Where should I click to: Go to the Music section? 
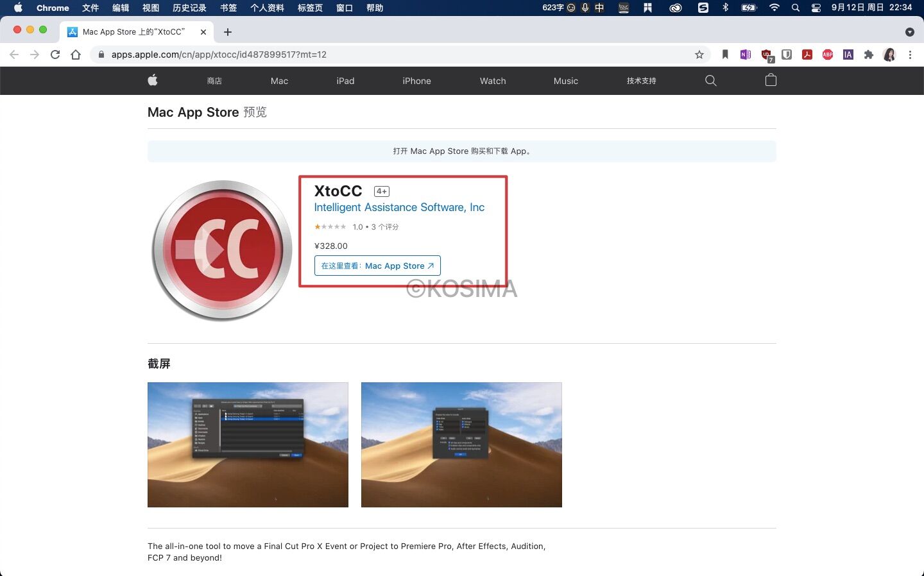click(x=566, y=81)
